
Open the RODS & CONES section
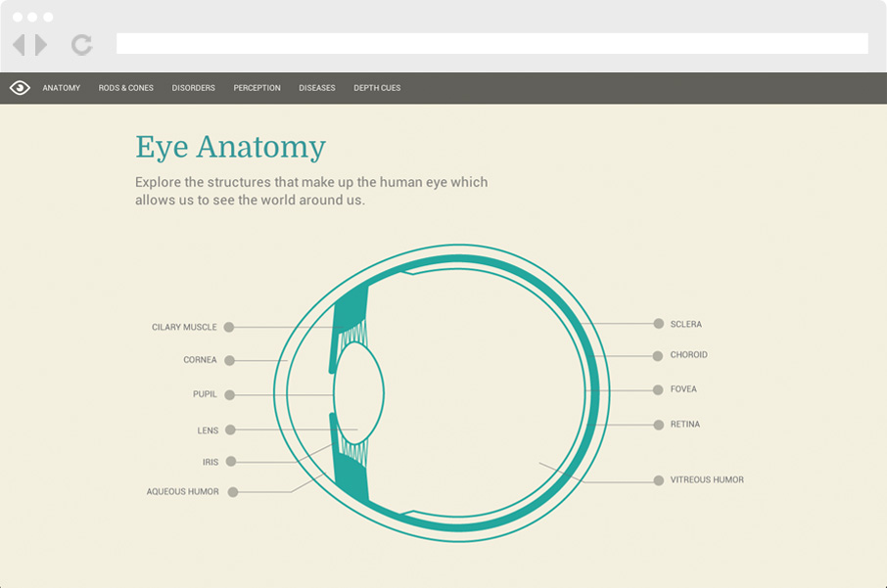[125, 87]
